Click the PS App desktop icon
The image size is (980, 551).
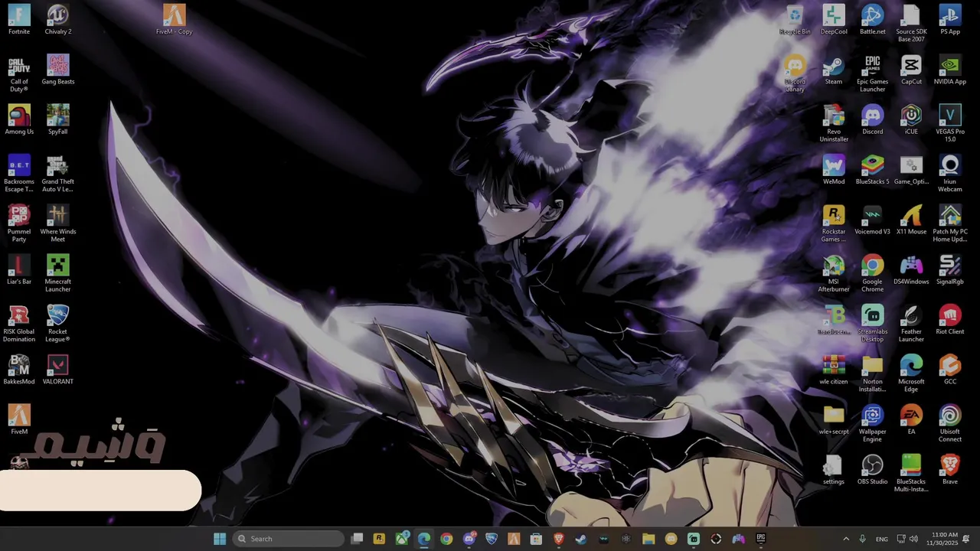pos(950,20)
